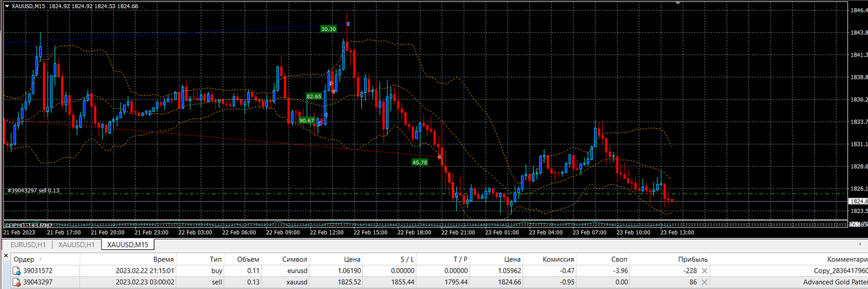Click the take profit value 1795.44
This screenshot has width=868, height=289.
[456, 282]
